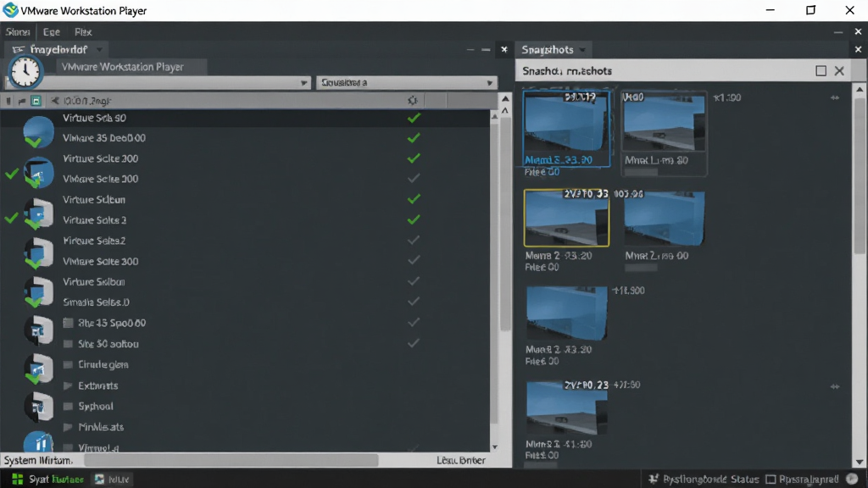Maximize the Snachd:ı rnı.tchots panel via the square icon
The width and height of the screenshot is (868, 488).
point(821,71)
